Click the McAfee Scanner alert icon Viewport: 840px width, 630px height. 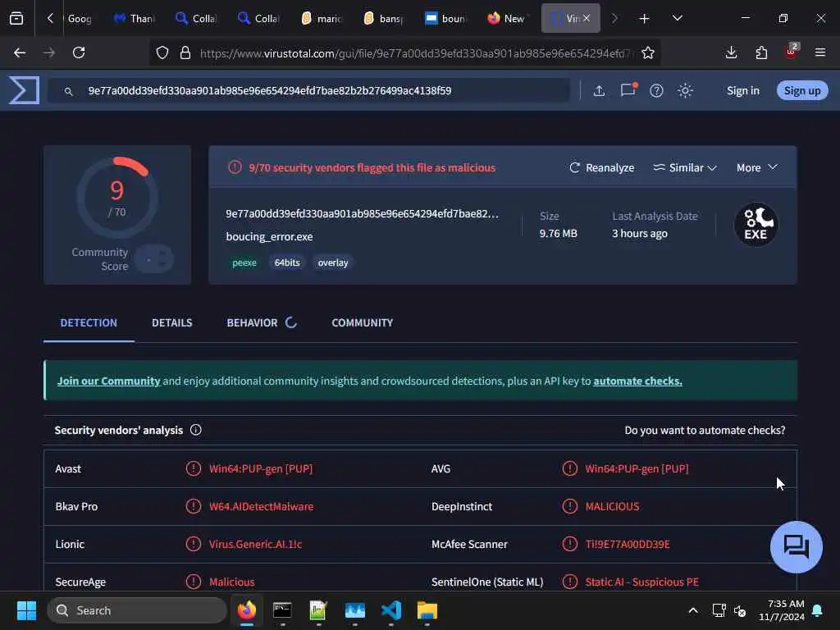click(570, 544)
